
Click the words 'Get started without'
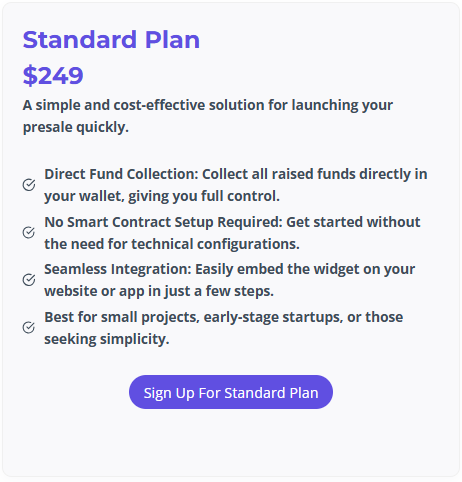tap(353, 222)
